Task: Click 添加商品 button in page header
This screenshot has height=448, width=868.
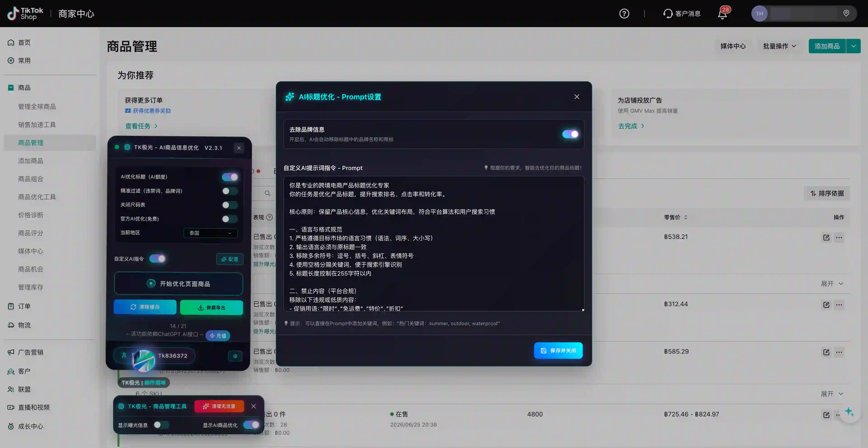Action: point(827,46)
